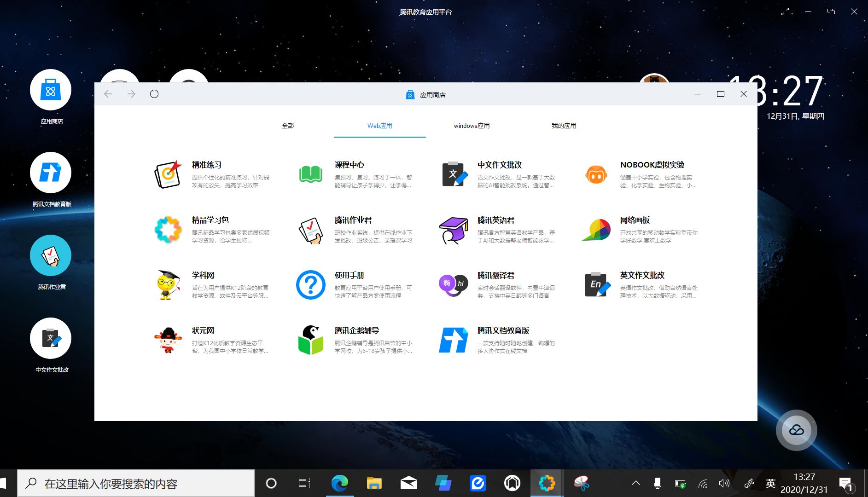The width and height of the screenshot is (868, 497).
Task: Click the 精准练习 title text
Action: click(x=207, y=165)
